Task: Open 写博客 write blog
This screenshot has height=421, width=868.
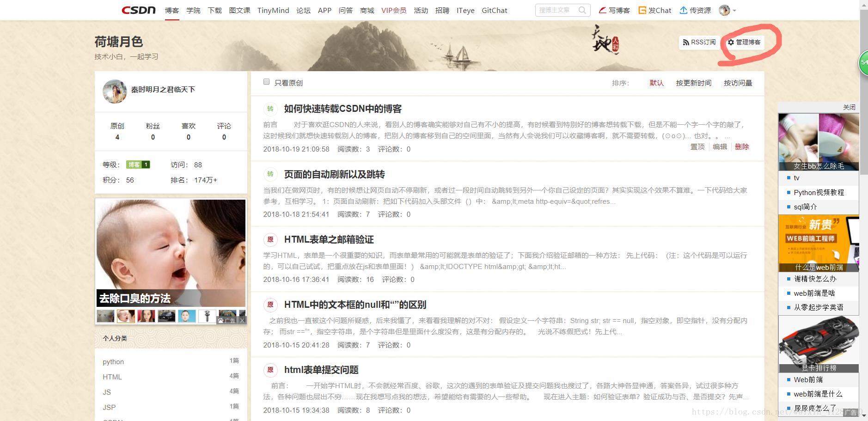Action: (x=614, y=10)
